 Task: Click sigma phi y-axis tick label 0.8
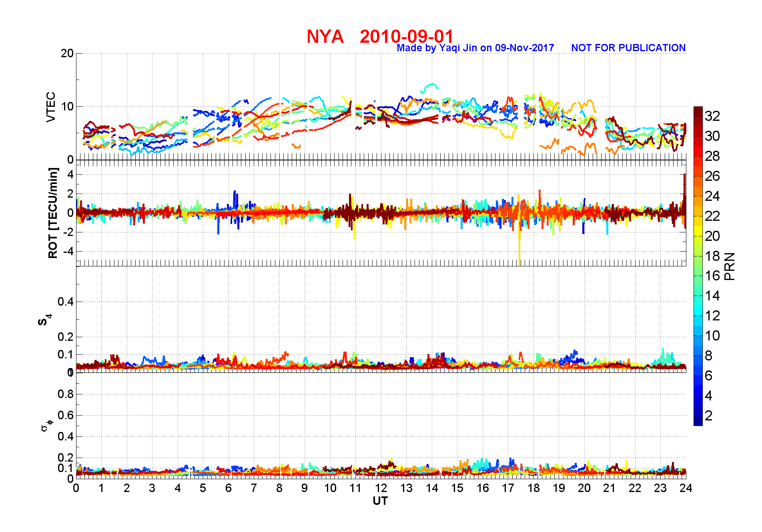click(x=66, y=394)
